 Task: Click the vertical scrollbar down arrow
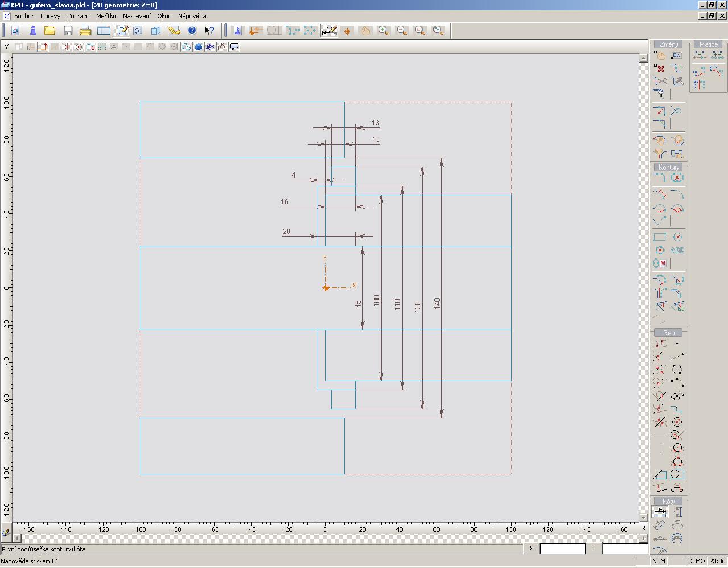[x=644, y=517]
